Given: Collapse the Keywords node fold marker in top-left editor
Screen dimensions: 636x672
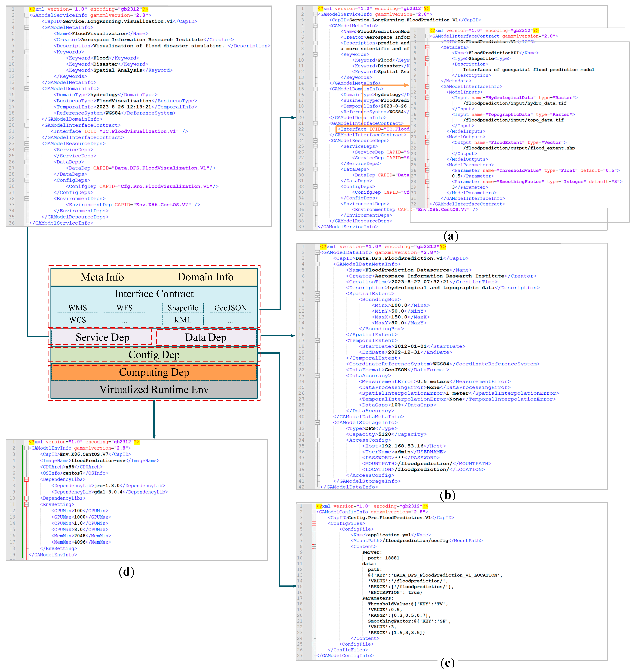Looking at the screenshot, I should (27, 52).
